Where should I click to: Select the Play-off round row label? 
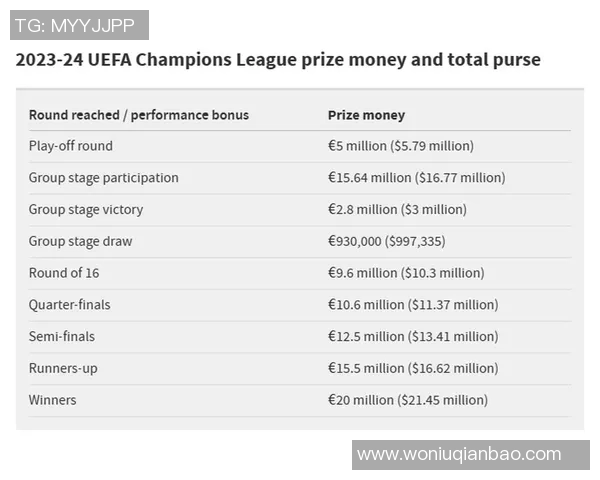pos(71,146)
